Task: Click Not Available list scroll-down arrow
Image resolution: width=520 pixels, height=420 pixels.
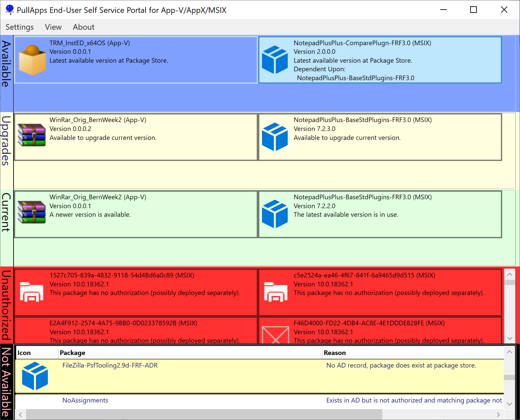Action: coord(509,404)
